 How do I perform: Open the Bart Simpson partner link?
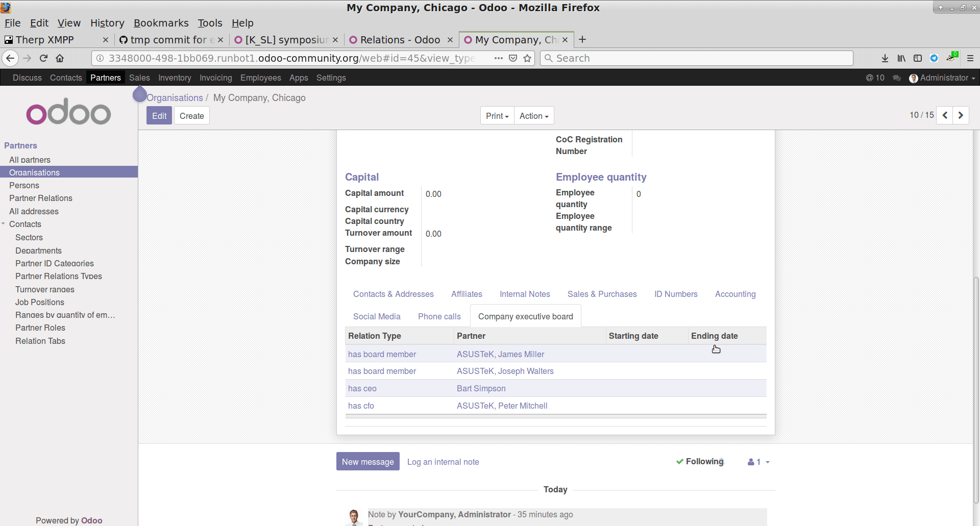click(481, 388)
